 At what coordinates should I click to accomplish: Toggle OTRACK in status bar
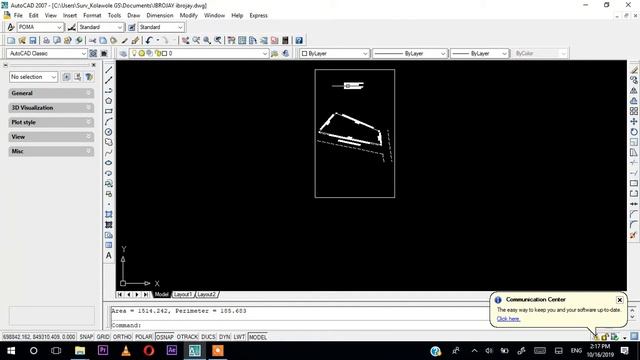[x=187, y=337]
